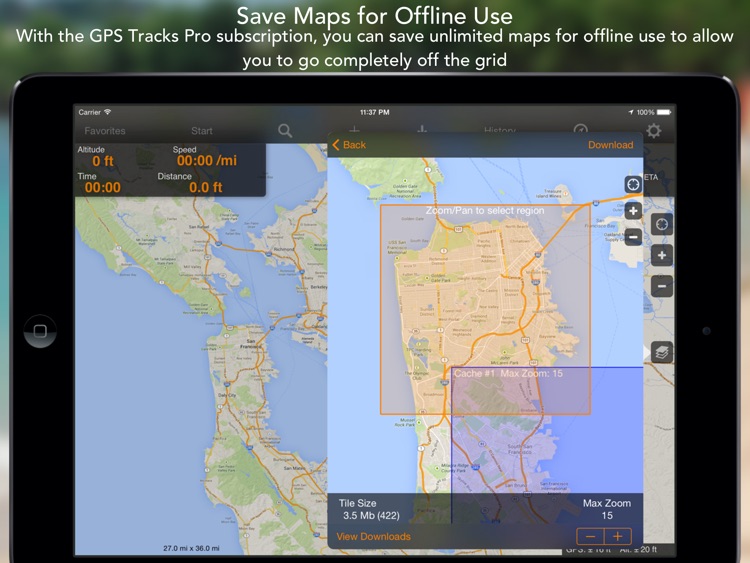750x563 pixels.
Task: Open the search magnifier icon
Action: [285, 131]
